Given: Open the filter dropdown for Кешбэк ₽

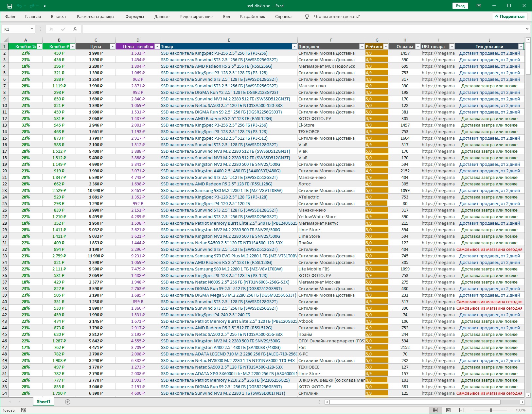Looking at the screenshot, I should coord(73,46).
